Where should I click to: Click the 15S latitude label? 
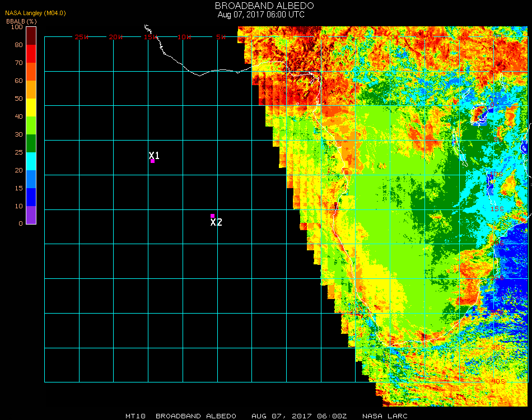pyautogui.click(x=498, y=209)
